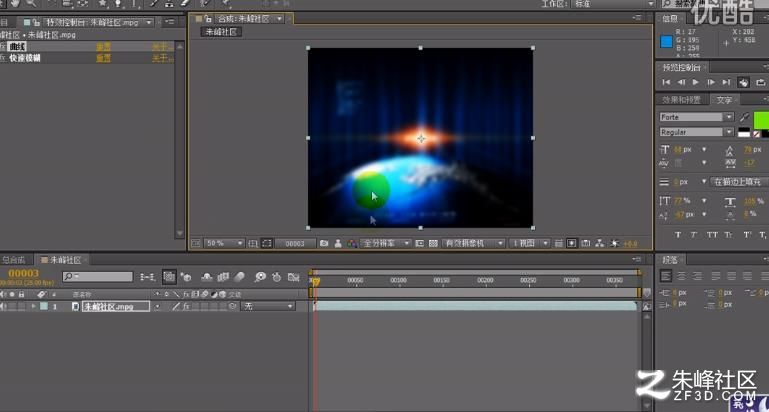The image size is (769, 412).
Task: Open the 无 parent dropdown for layer 1
Action: [x=269, y=306]
